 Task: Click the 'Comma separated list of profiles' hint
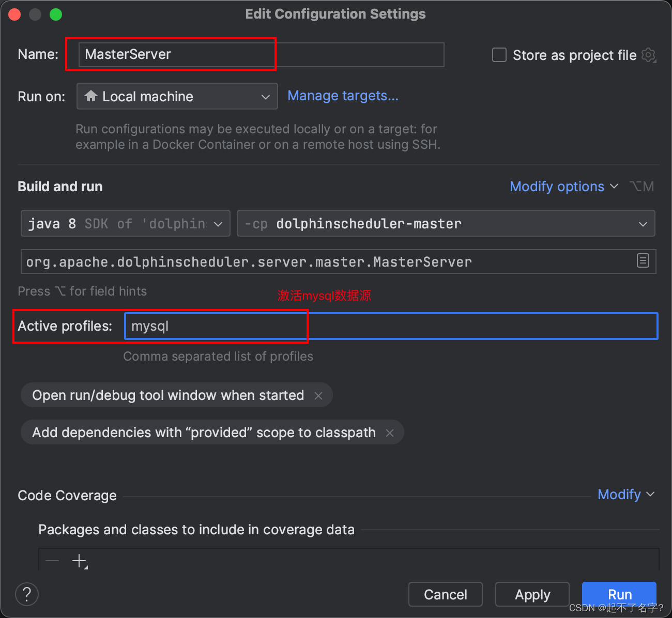coord(218,357)
